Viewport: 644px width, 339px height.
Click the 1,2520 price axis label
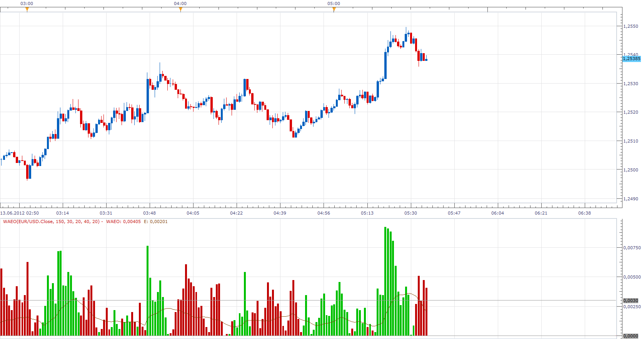coord(631,112)
